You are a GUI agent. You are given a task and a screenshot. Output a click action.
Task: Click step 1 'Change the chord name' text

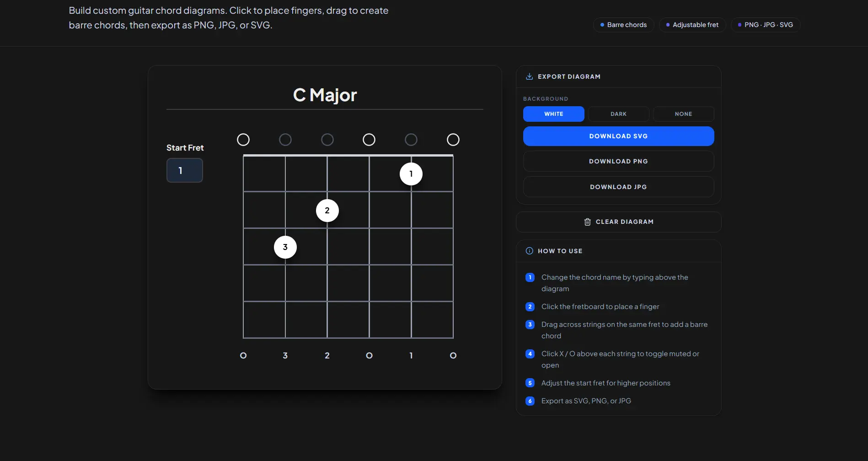click(615, 283)
